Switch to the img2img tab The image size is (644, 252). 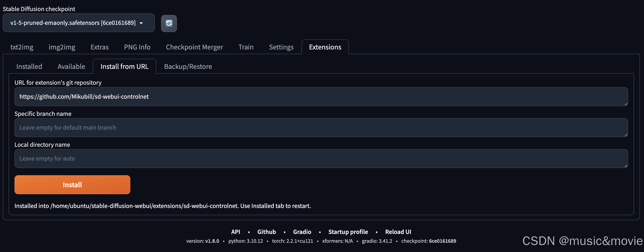pos(62,47)
